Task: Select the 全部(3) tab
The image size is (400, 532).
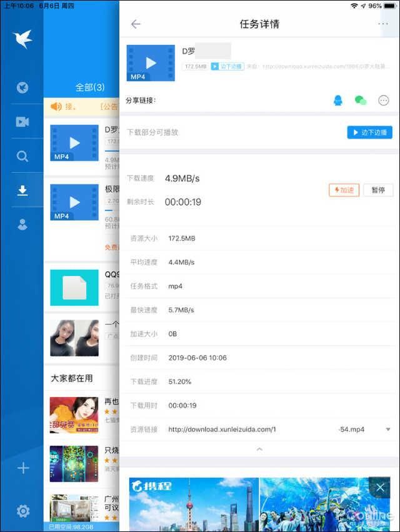Action: 90,87
